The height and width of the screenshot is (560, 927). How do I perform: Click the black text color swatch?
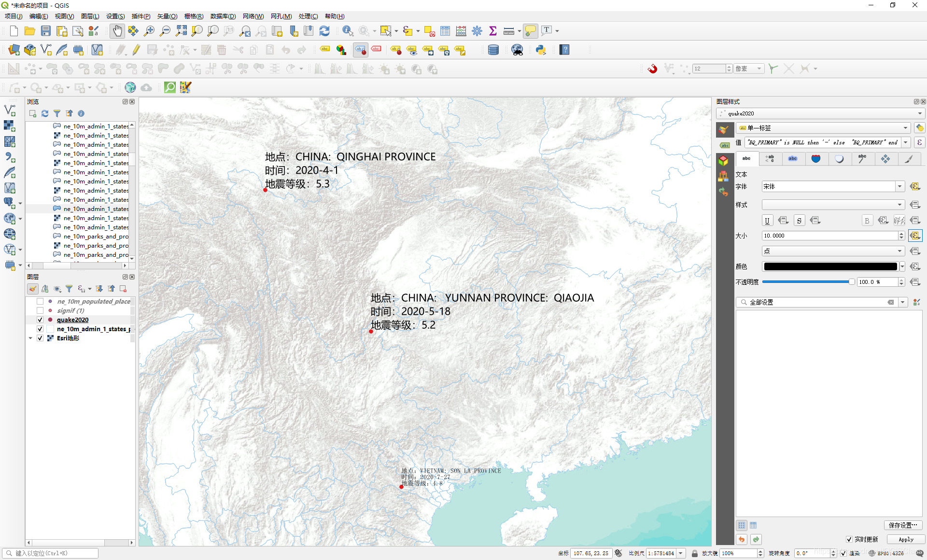pyautogui.click(x=830, y=266)
